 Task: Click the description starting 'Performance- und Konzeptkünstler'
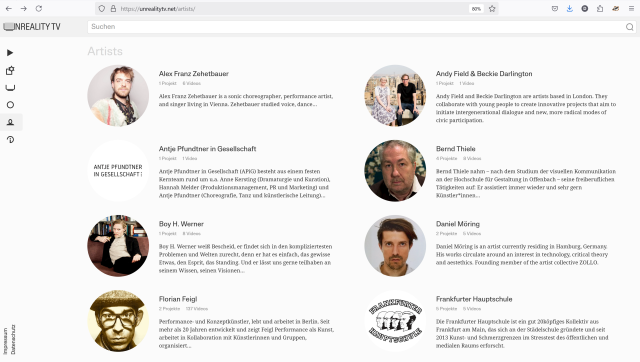(x=246, y=333)
